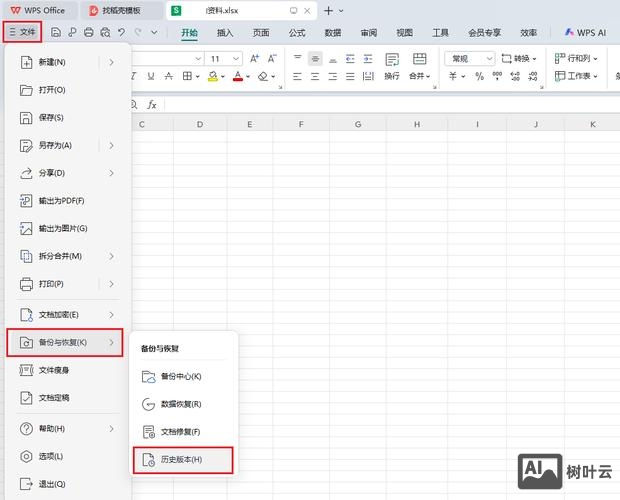Image resolution: width=620 pixels, height=500 pixels.
Task: Toggle underline formatting
Action: tap(151, 76)
